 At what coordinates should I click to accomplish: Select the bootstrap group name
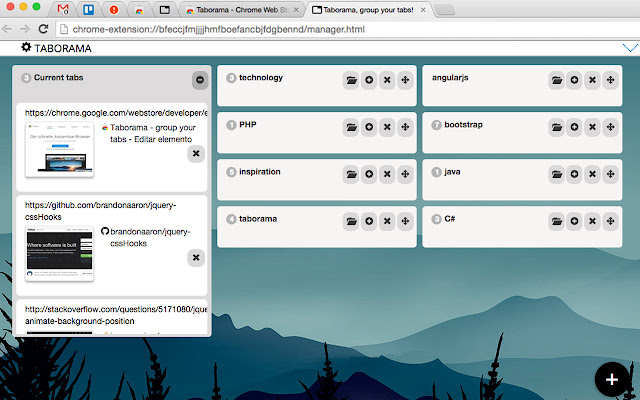pyautogui.click(x=463, y=124)
